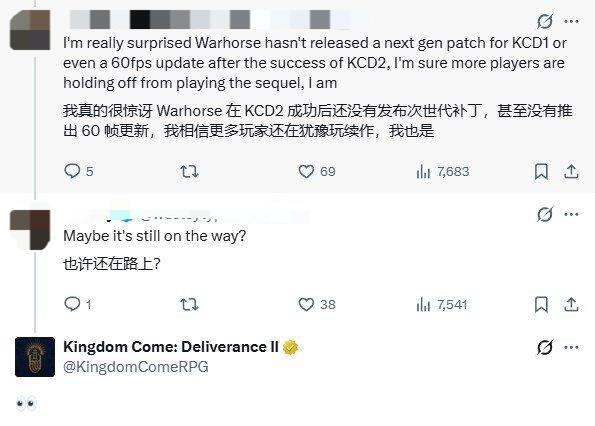595x426 pixels.
Task: Like the tweet with 69 likes
Action: [x=317, y=171]
